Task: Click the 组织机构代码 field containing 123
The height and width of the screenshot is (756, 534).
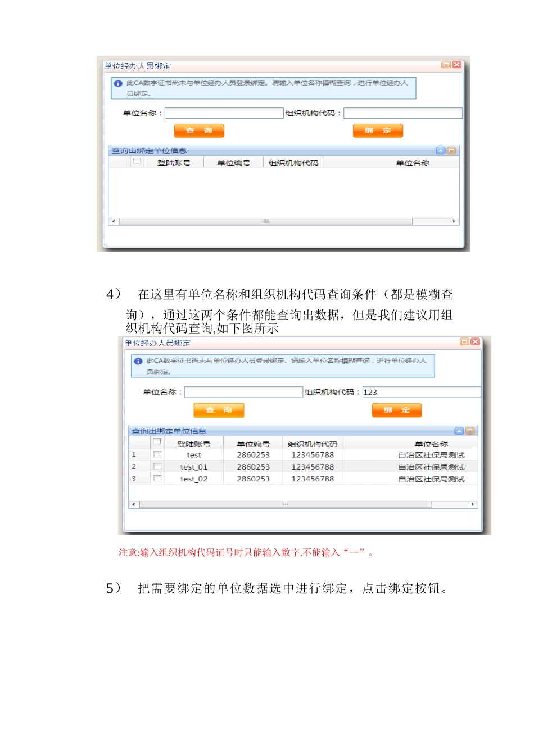Action: 422,392
